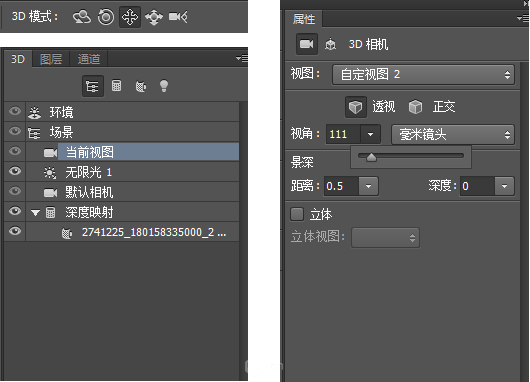The height and width of the screenshot is (382, 530).
Task: Enable the 立体 stereo checkbox
Action: (297, 214)
